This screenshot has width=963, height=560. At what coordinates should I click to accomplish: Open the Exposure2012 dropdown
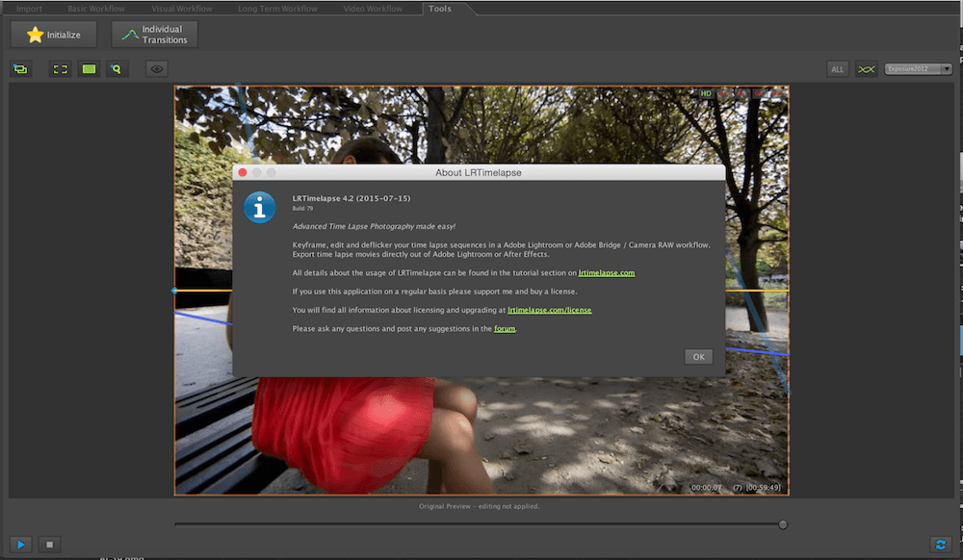tap(918, 68)
